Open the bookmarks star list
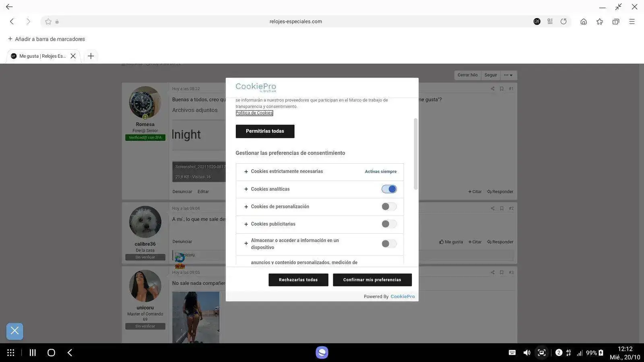644x362 pixels. (x=600, y=21)
